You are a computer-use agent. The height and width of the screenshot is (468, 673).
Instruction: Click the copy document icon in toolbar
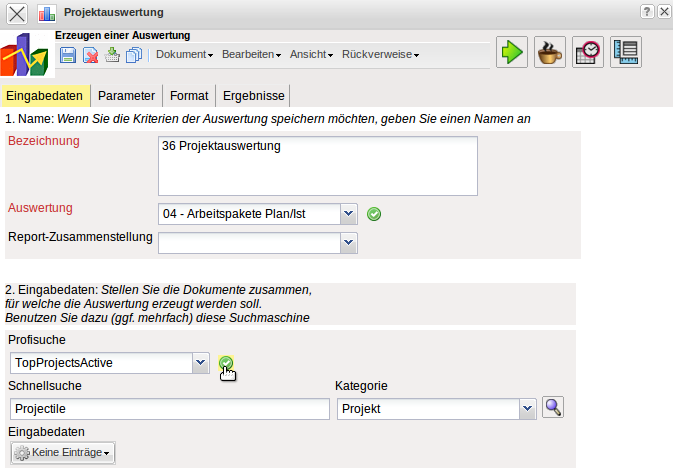click(x=134, y=55)
